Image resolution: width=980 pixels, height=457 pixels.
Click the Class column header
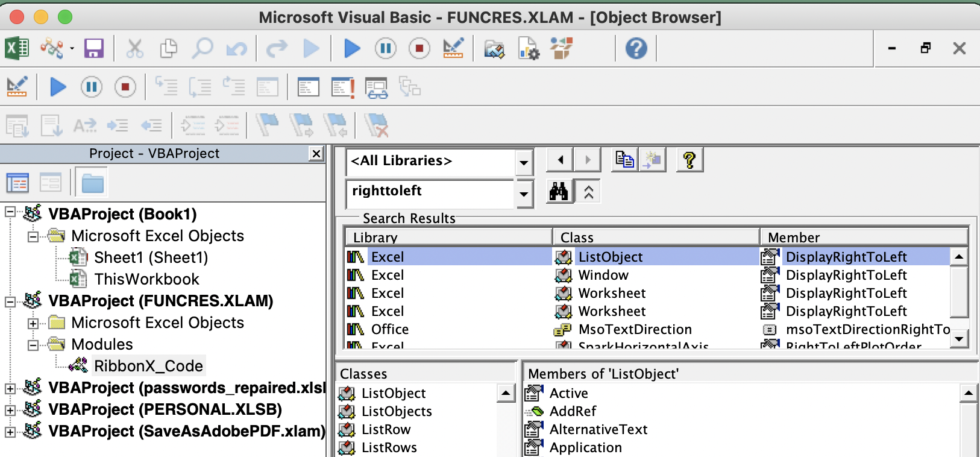[x=656, y=238]
